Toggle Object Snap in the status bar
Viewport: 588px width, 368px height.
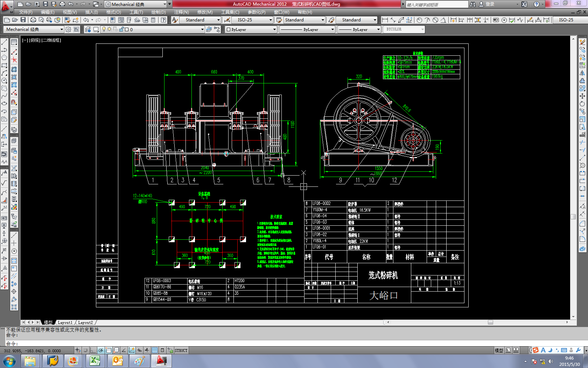tap(108, 350)
